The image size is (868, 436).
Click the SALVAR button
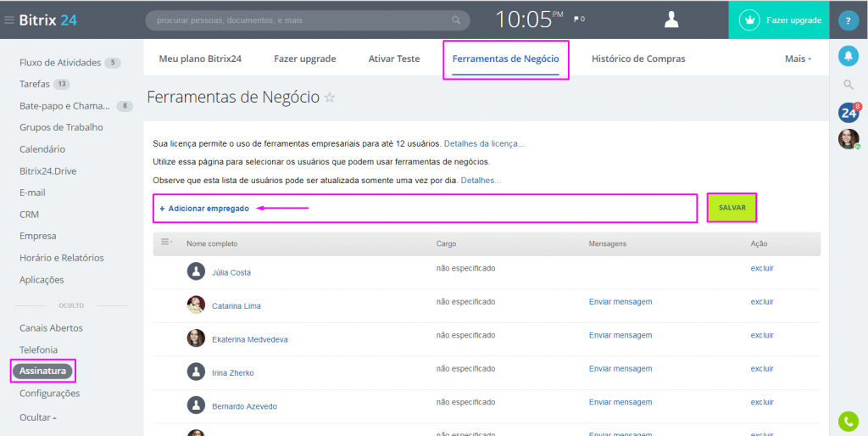pyautogui.click(x=732, y=208)
